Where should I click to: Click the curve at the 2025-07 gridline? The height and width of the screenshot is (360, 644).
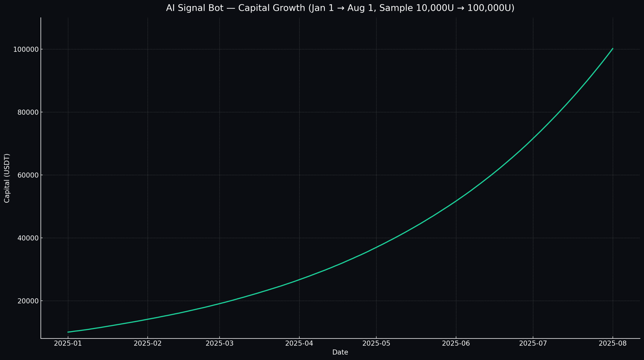pyautogui.click(x=533, y=138)
